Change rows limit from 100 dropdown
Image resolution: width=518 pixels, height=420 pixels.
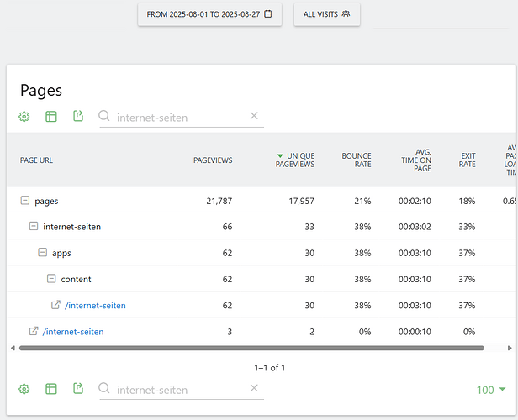tap(491, 390)
